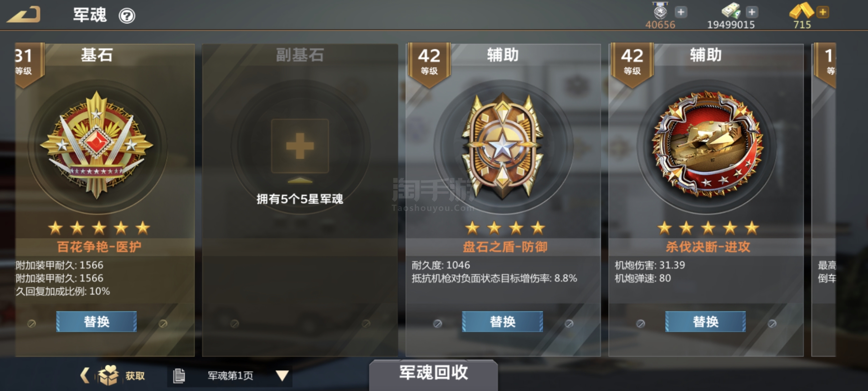Click 替换 under 盘石之盾-防御
868x391 pixels.
point(502,322)
